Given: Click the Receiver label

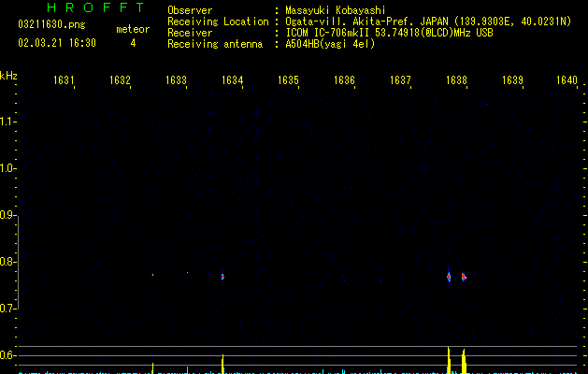Looking at the screenshot, I should coord(190,33).
